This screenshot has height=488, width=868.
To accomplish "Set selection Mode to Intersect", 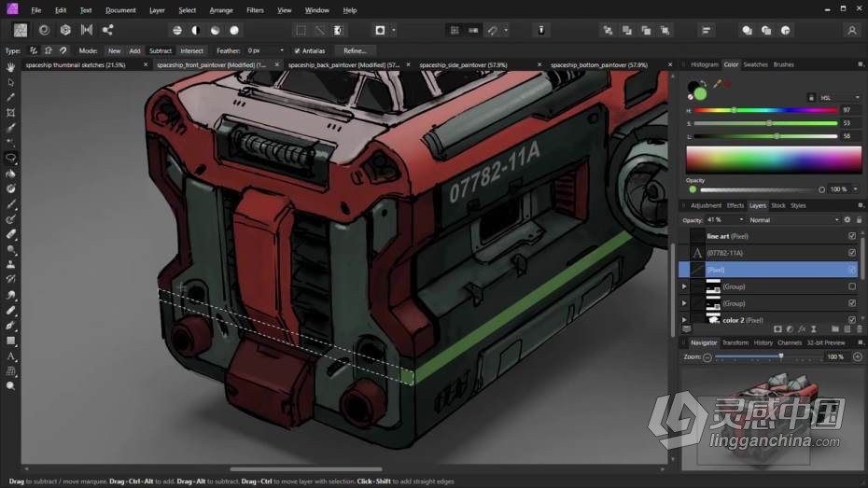I will 191,51.
